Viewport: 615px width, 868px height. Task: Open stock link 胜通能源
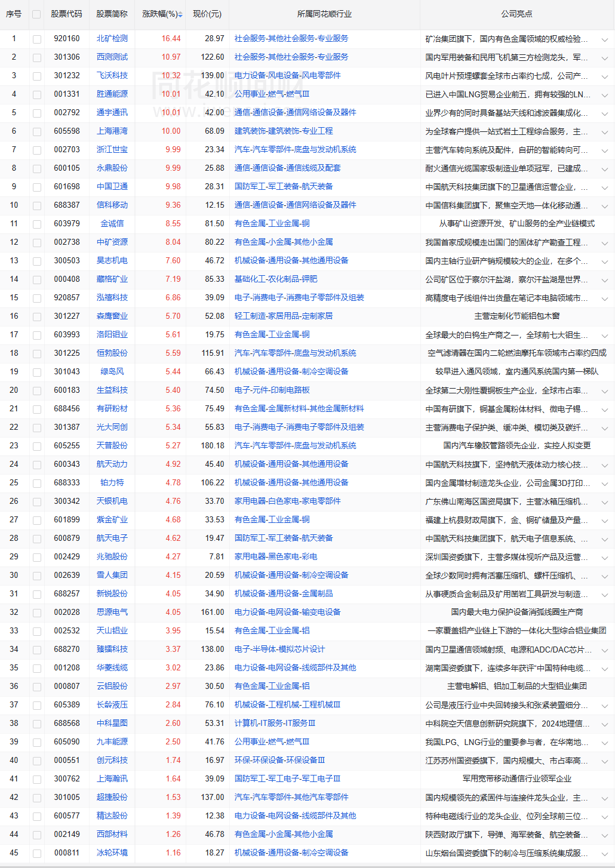click(x=112, y=94)
